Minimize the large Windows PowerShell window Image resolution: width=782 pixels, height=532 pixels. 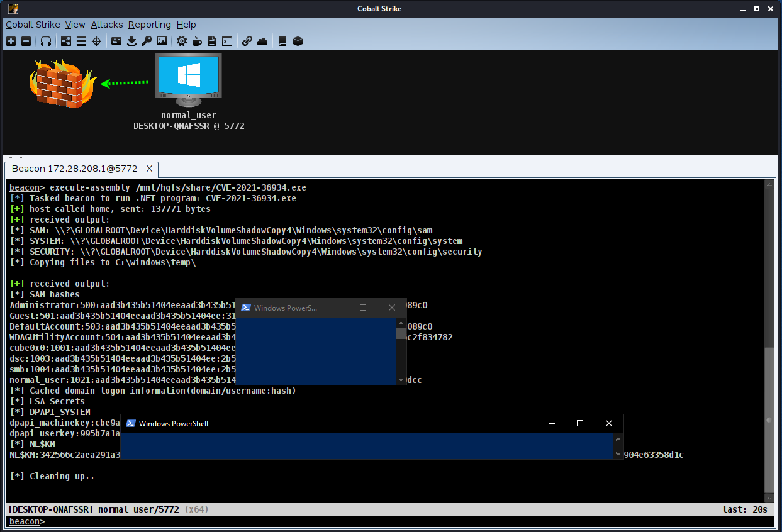coord(551,423)
